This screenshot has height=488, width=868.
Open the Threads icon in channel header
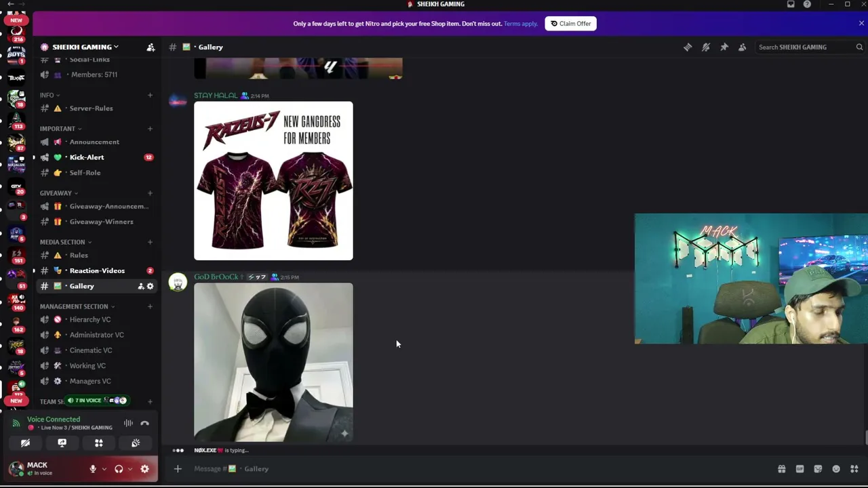(x=688, y=47)
